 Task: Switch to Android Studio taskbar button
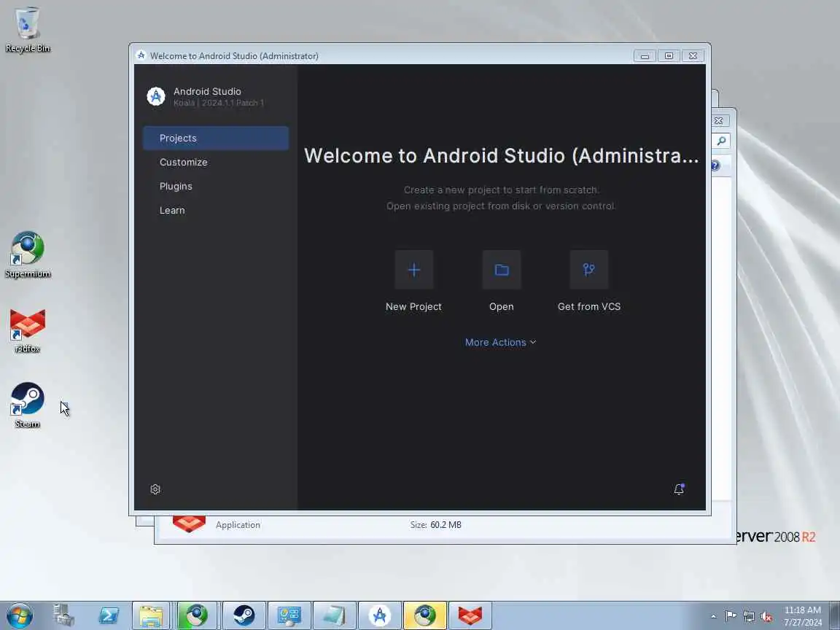pyautogui.click(x=379, y=615)
